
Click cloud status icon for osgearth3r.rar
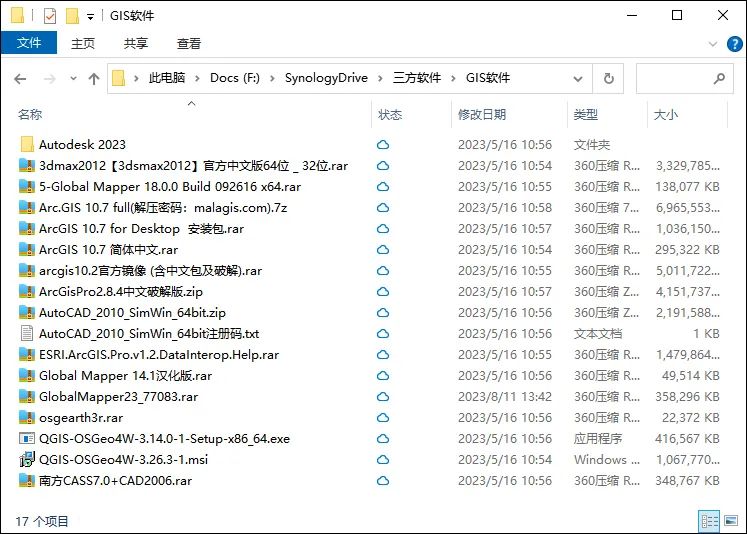click(383, 418)
